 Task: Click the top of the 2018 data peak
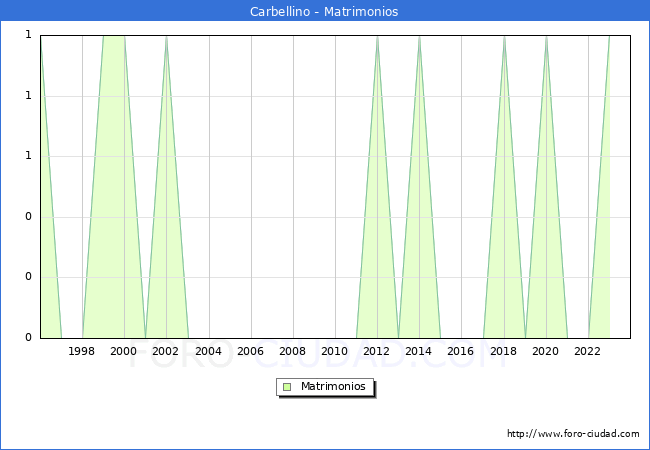click(x=504, y=37)
